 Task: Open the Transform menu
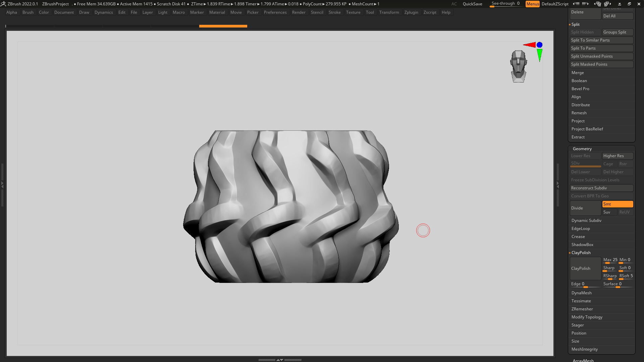click(x=389, y=12)
